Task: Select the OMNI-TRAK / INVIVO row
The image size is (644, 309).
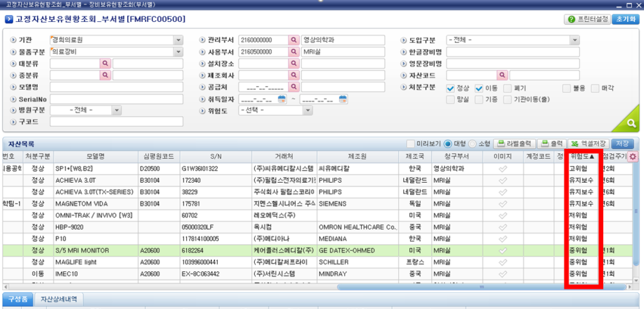Action: 318,215
